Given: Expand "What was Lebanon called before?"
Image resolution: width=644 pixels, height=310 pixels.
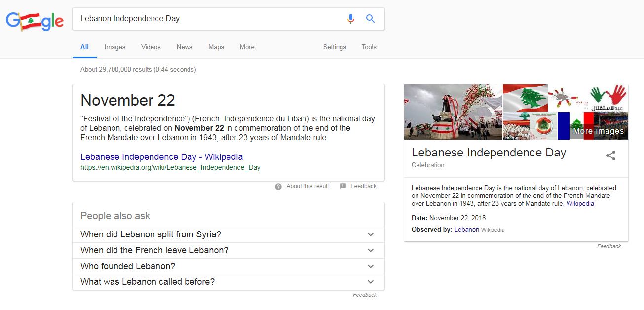Looking at the screenshot, I should tap(228, 282).
